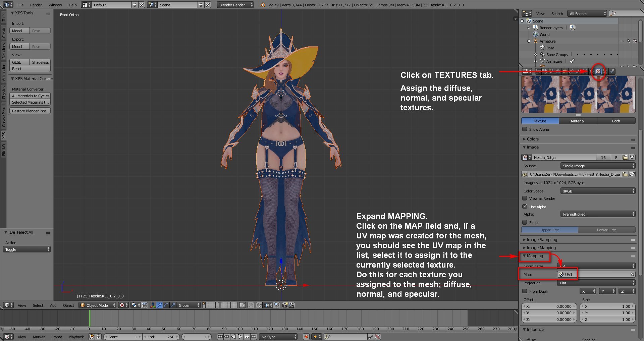Switch preview to the Both tab

tap(616, 121)
